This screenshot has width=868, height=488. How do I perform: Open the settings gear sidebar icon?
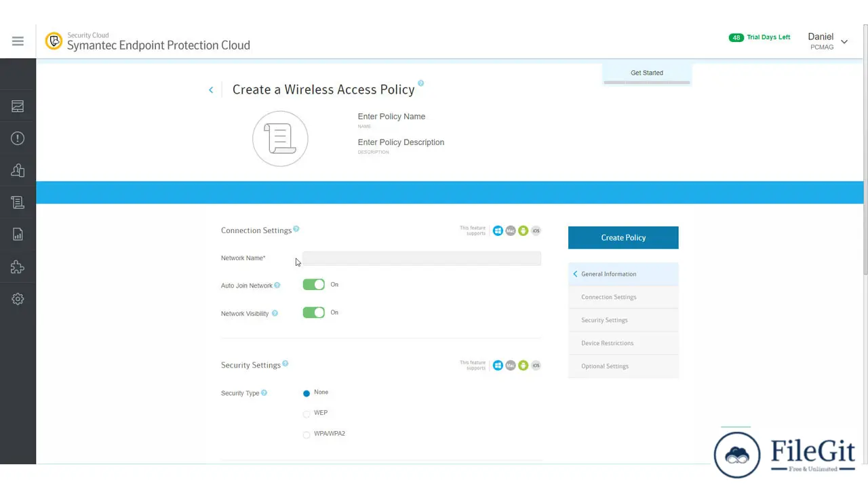pos(18,299)
